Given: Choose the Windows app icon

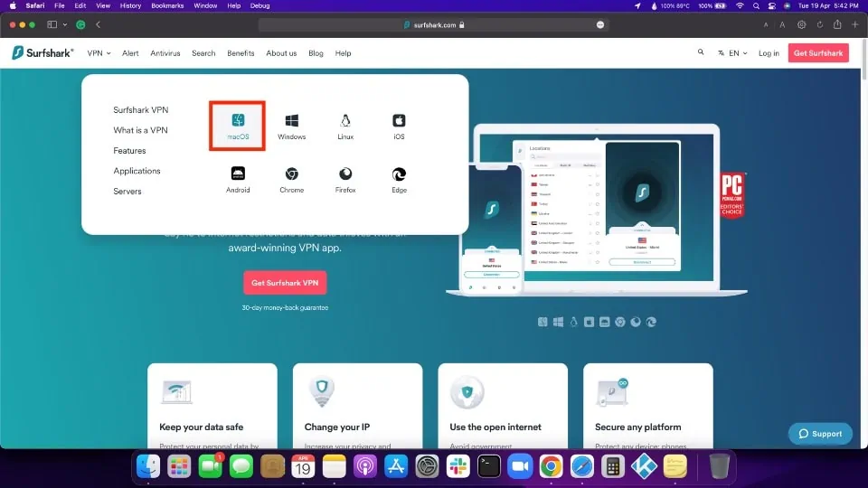Looking at the screenshot, I should [292, 127].
